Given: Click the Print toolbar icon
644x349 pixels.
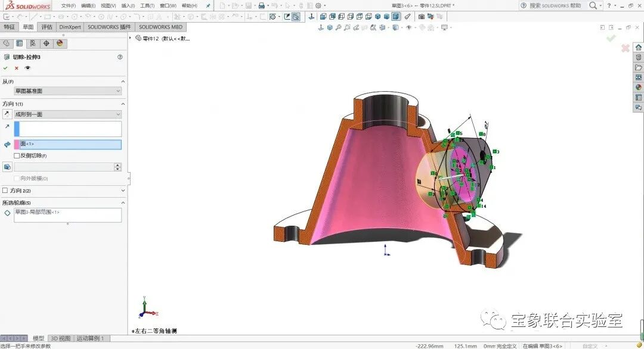Looking at the screenshot, I should point(261,6).
